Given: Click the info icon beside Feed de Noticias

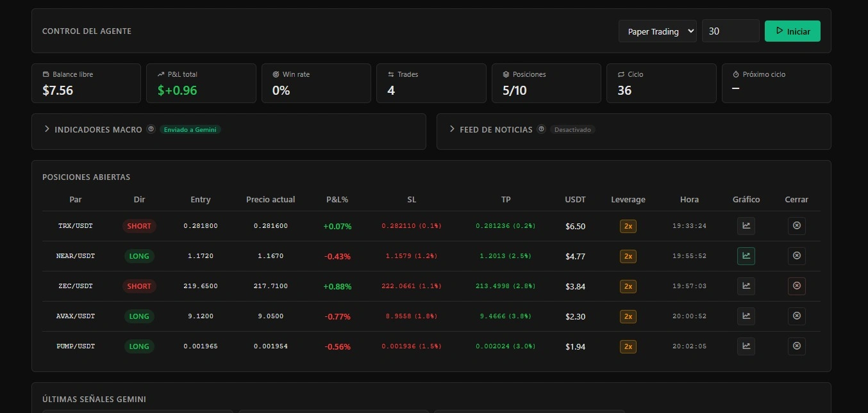Looking at the screenshot, I should (541, 129).
